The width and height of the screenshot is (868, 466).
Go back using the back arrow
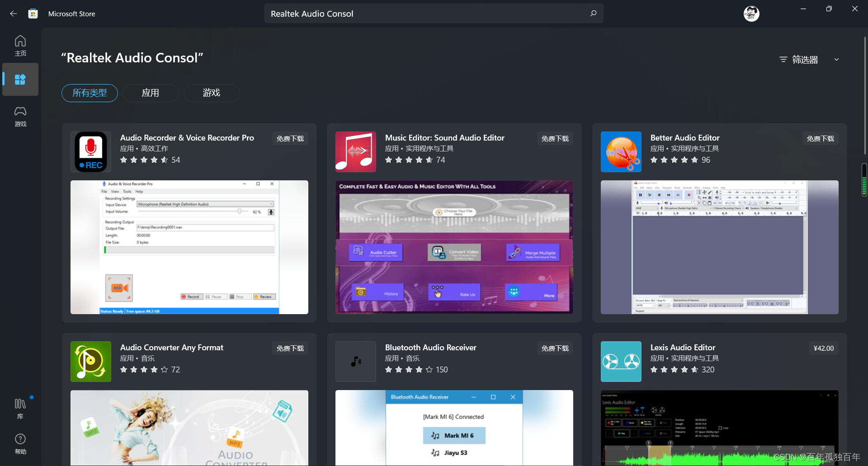14,14
